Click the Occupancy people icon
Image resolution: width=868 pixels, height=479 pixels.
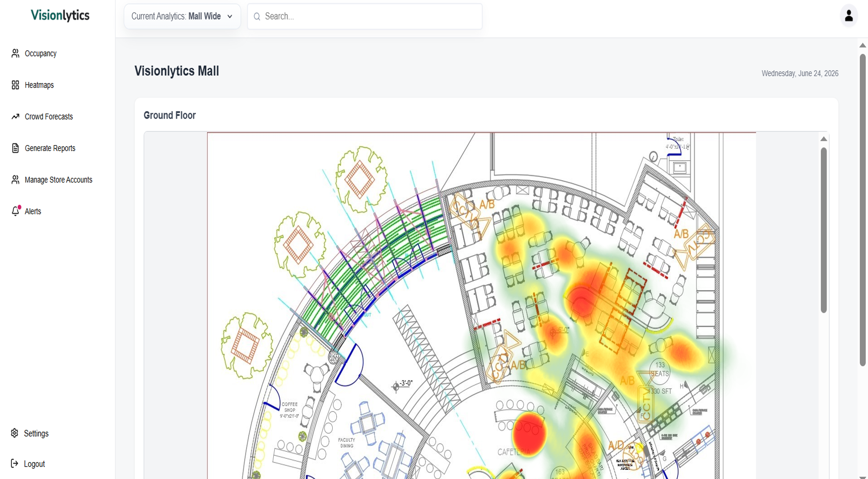pos(15,53)
